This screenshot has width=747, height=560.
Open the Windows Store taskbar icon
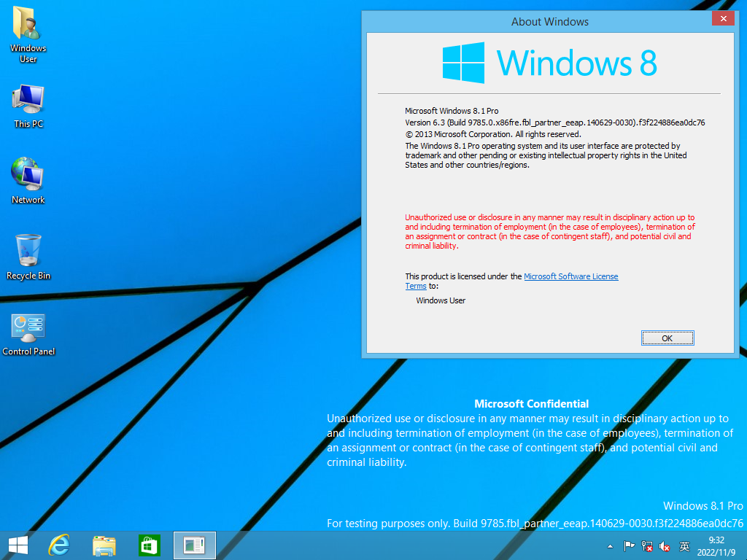(149, 545)
